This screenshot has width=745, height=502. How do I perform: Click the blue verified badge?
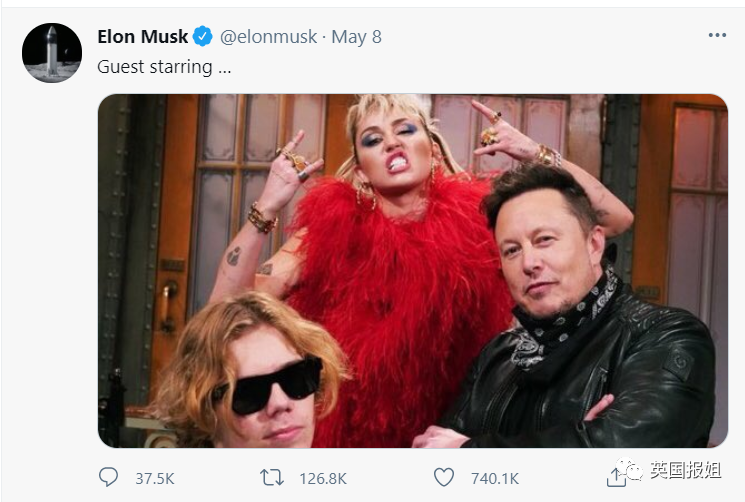(203, 37)
